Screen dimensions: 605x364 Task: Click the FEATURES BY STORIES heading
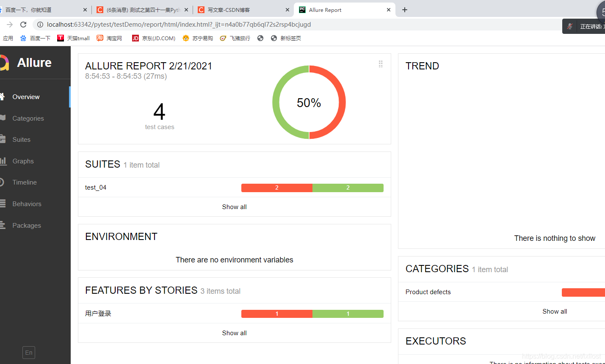[141, 290]
